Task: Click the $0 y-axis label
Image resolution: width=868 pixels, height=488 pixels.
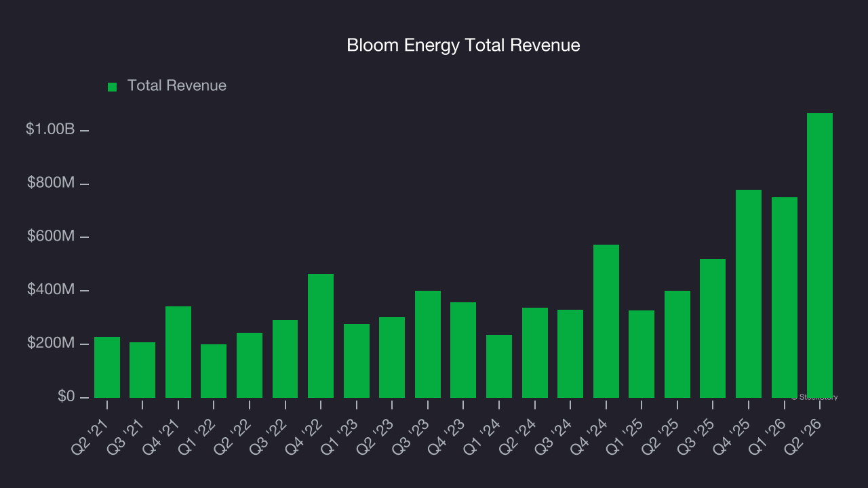Action: click(x=66, y=396)
